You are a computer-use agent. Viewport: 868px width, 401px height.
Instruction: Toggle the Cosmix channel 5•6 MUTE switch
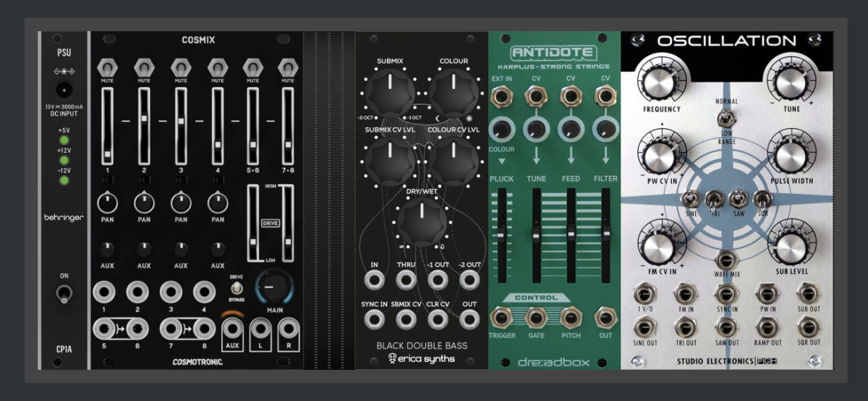coord(252,67)
